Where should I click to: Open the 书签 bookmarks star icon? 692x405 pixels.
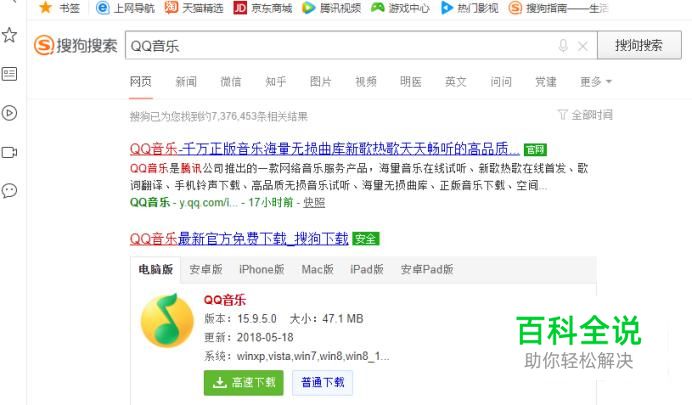pos(45,8)
